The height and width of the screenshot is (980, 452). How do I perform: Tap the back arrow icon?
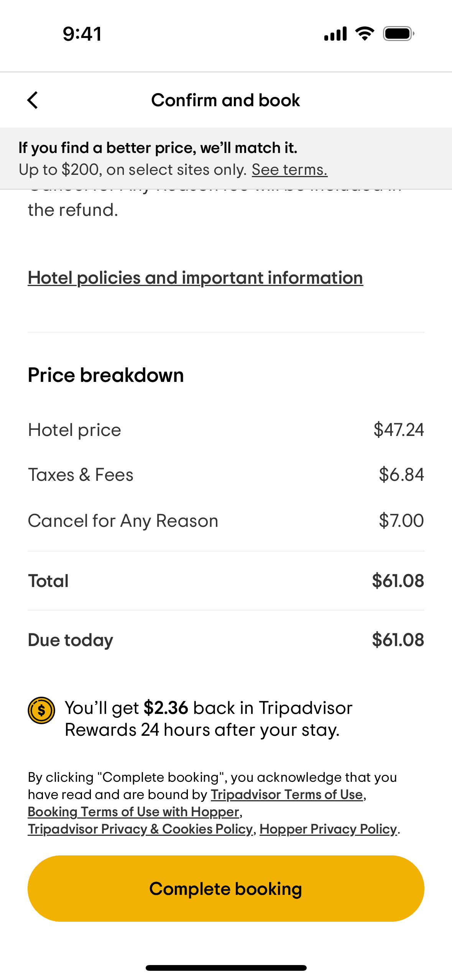pyautogui.click(x=33, y=100)
